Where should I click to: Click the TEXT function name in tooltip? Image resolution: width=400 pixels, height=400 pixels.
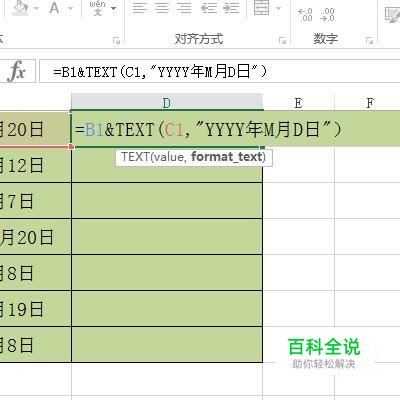(x=135, y=157)
